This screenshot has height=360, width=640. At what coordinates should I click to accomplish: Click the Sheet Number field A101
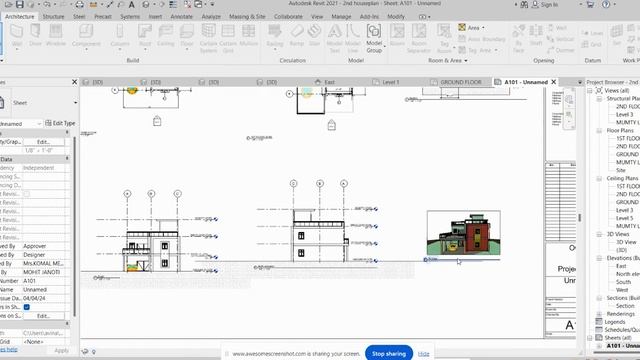pos(43,281)
